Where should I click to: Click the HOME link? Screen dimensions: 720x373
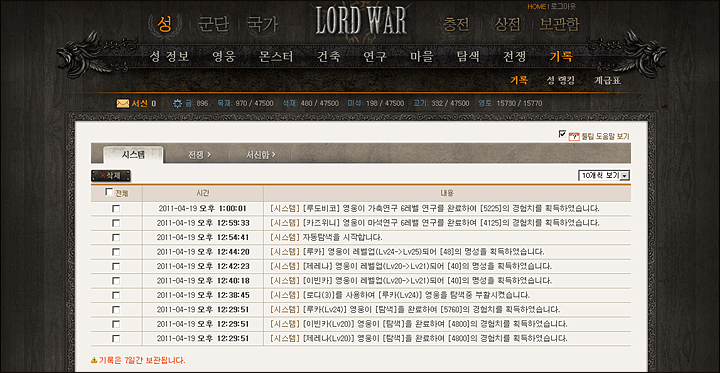click(x=536, y=6)
